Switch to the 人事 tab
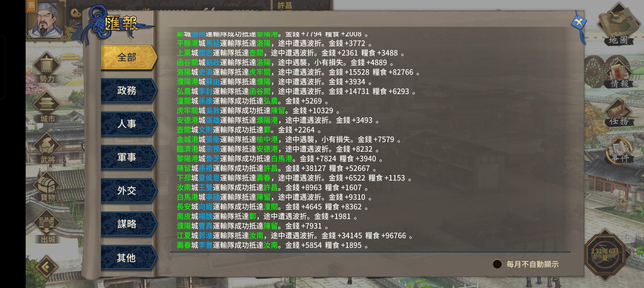The width and height of the screenshot is (644, 288). [127, 124]
